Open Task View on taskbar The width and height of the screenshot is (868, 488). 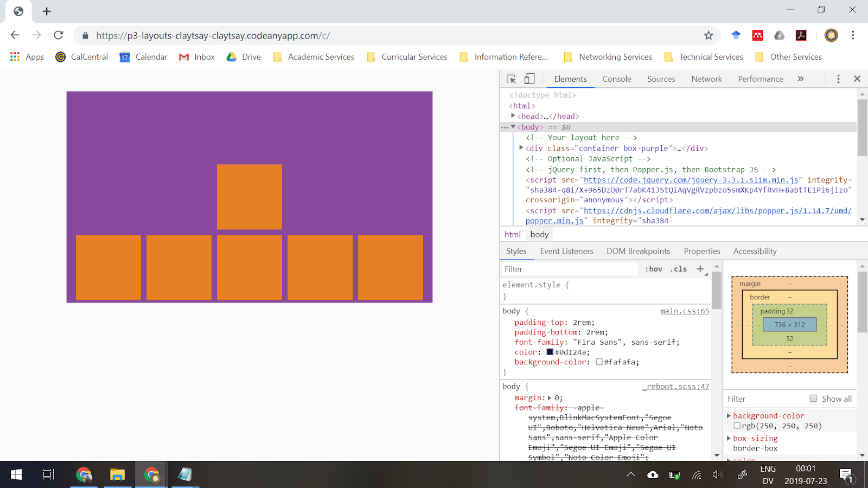pyautogui.click(x=49, y=475)
